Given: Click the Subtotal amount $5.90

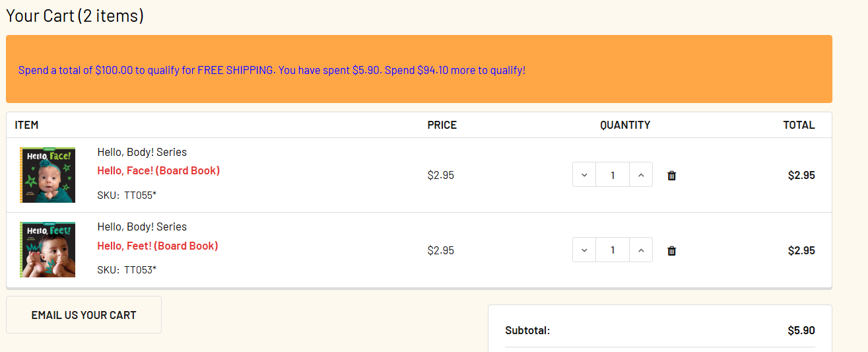Looking at the screenshot, I should click(x=801, y=330).
